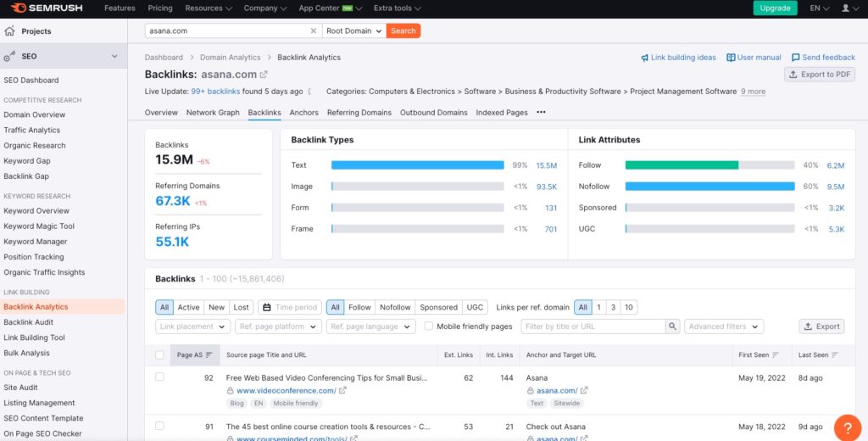868x441 pixels.
Task: Click the 15.5M text backlinks value
Action: pyautogui.click(x=547, y=165)
